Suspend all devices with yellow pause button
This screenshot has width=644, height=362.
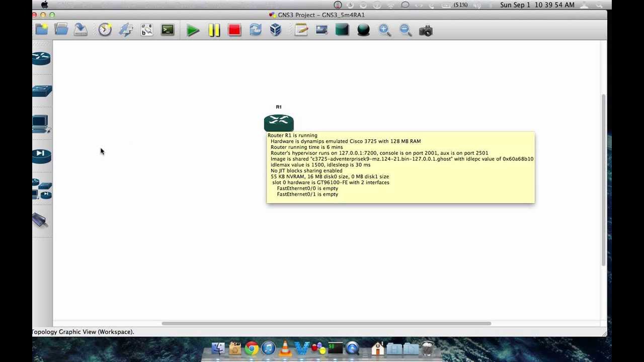[x=214, y=31]
